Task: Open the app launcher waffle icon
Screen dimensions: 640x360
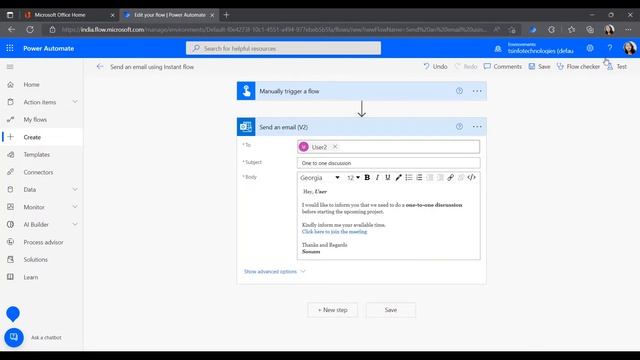Action: pos(10,48)
